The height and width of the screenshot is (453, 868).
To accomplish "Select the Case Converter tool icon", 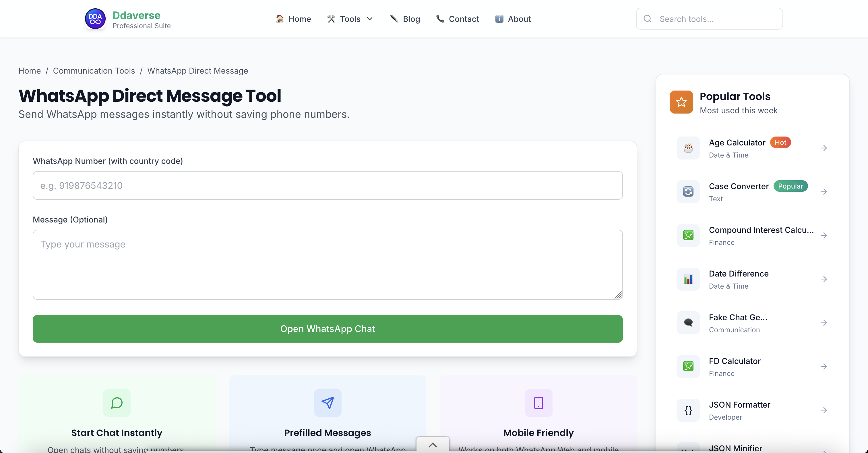I will coord(688,192).
